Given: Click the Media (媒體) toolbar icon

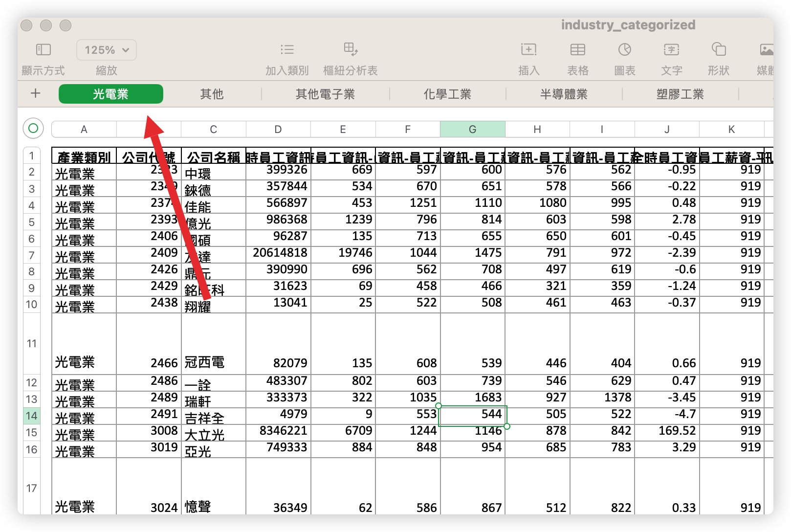Looking at the screenshot, I should click(x=766, y=49).
